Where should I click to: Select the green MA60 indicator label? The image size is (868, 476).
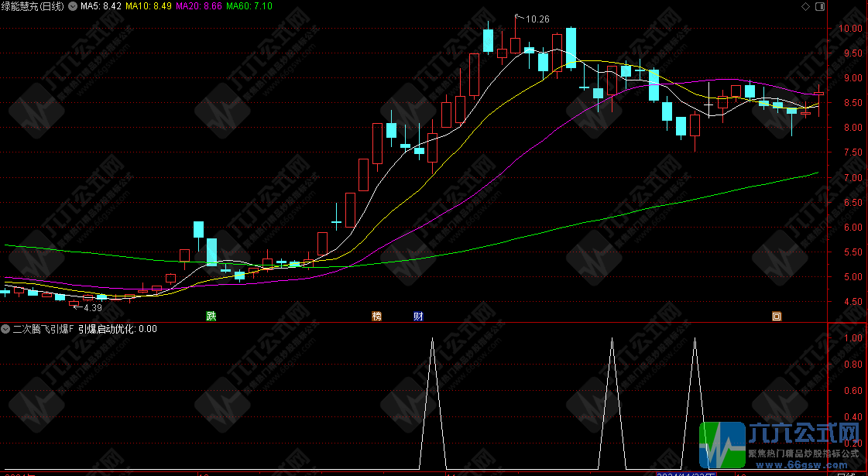(250, 6)
